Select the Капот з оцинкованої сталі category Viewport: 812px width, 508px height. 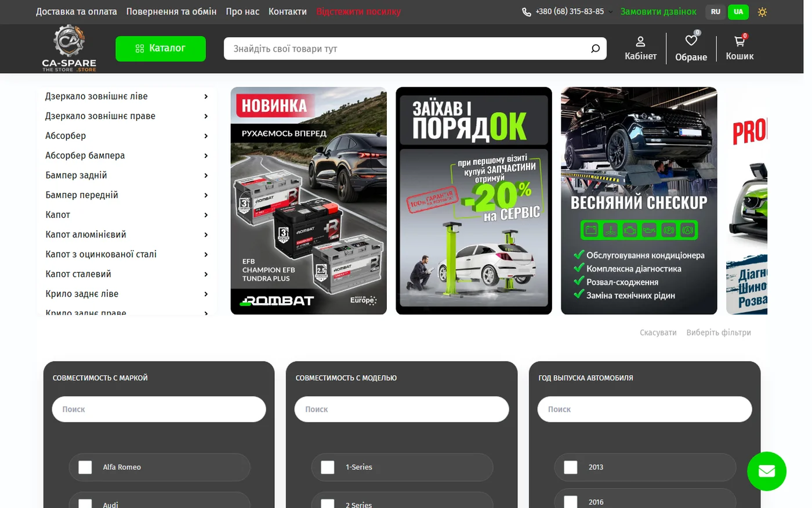click(x=101, y=254)
